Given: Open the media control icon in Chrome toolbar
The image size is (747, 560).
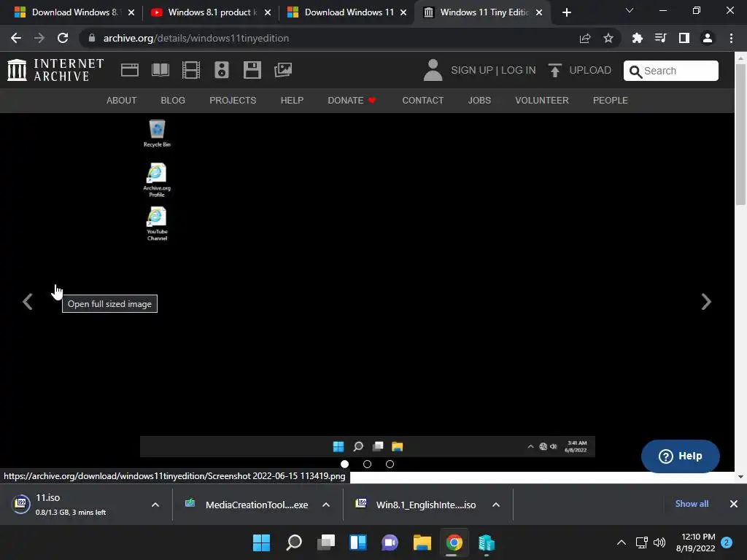Looking at the screenshot, I should pos(661,38).
